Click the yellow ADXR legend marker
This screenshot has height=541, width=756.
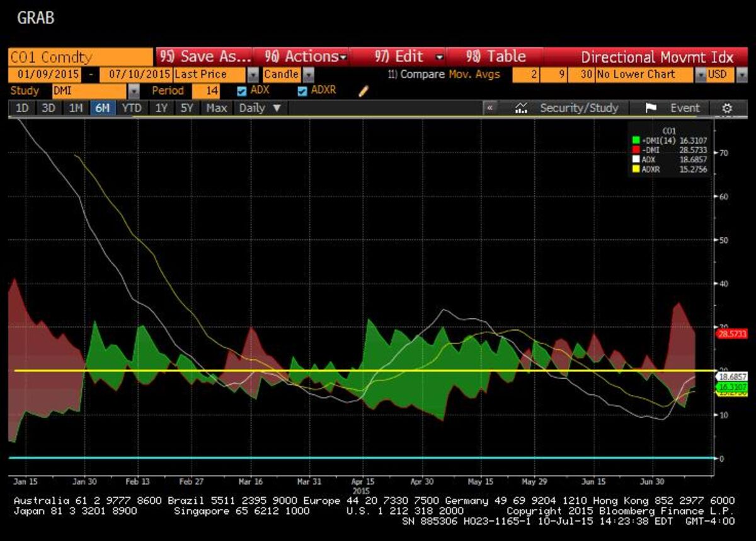click(x=636, y=169)
